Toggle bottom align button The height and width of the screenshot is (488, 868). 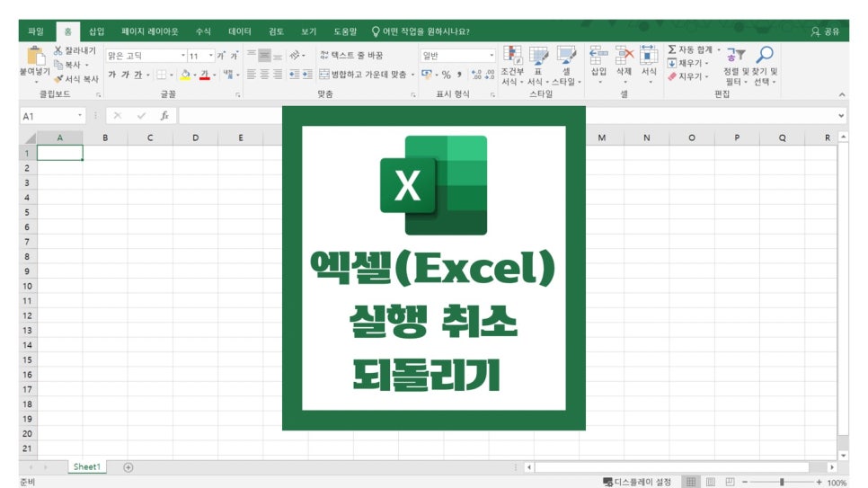tap(278, 55)
